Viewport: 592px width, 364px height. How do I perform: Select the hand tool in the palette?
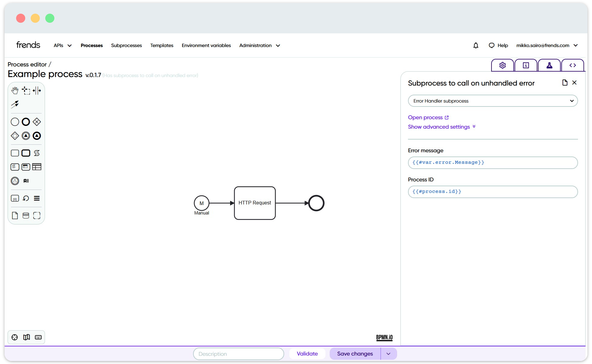click(15, 90)
